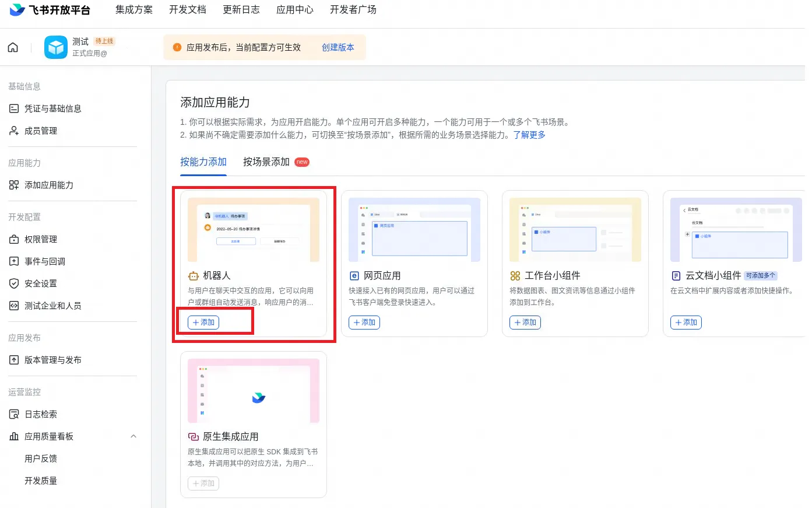Viewport: 812px width, 508px height.
Task: Click the 网页应用 card title
Action: tap(382, 276)
